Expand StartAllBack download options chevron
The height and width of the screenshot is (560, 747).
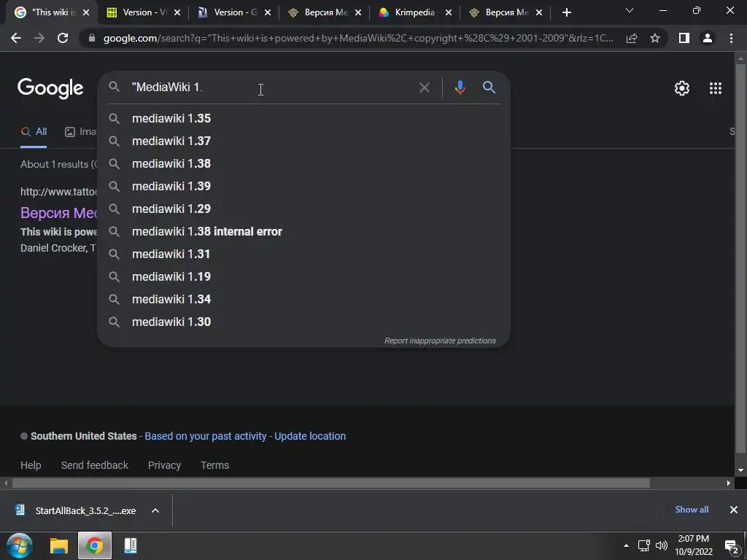pos(155,510)
